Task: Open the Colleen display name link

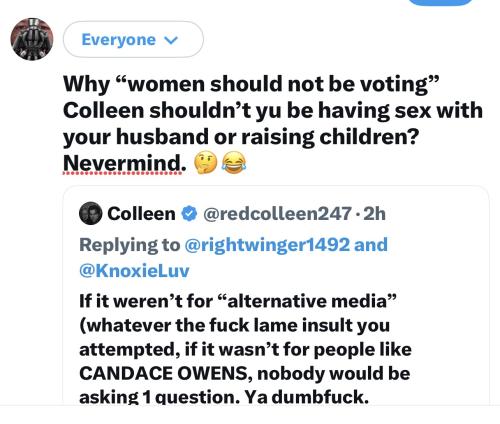Action: point(141,214)
